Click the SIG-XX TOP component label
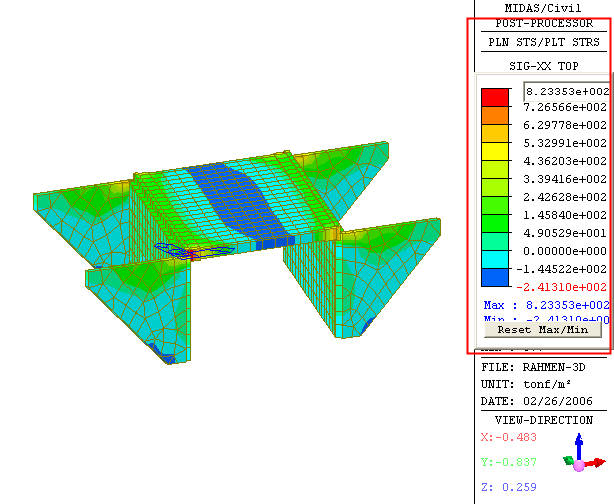 [541, 64]
